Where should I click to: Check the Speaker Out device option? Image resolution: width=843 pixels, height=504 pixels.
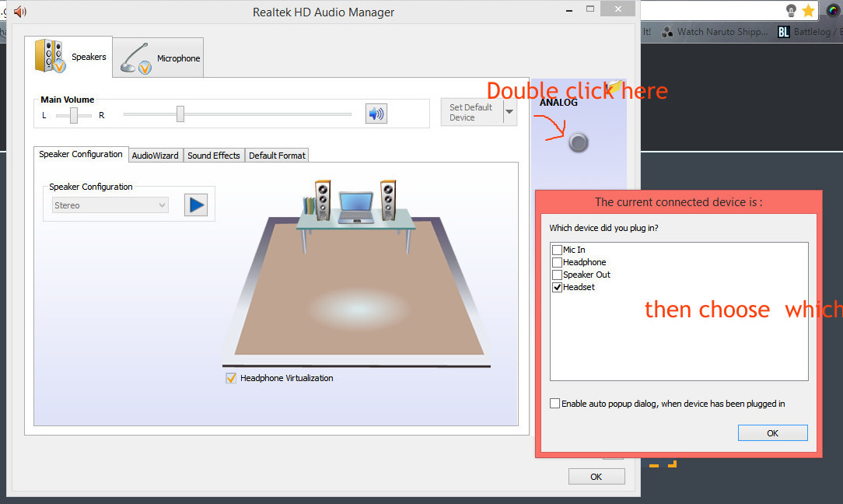557,275
